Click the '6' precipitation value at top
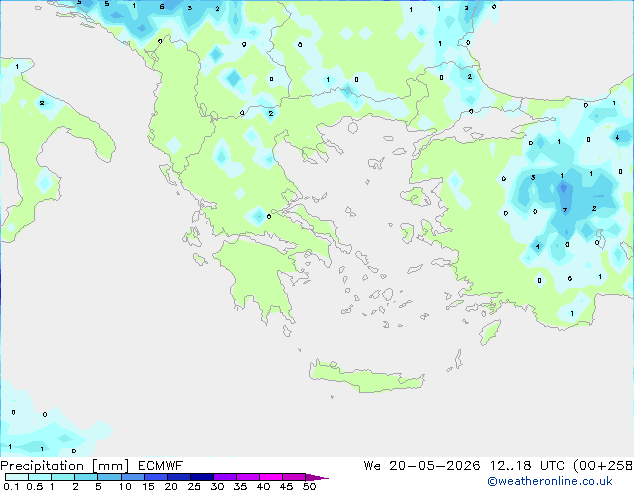Viewport: 634px width, 490px height. [x=162, y=6]
